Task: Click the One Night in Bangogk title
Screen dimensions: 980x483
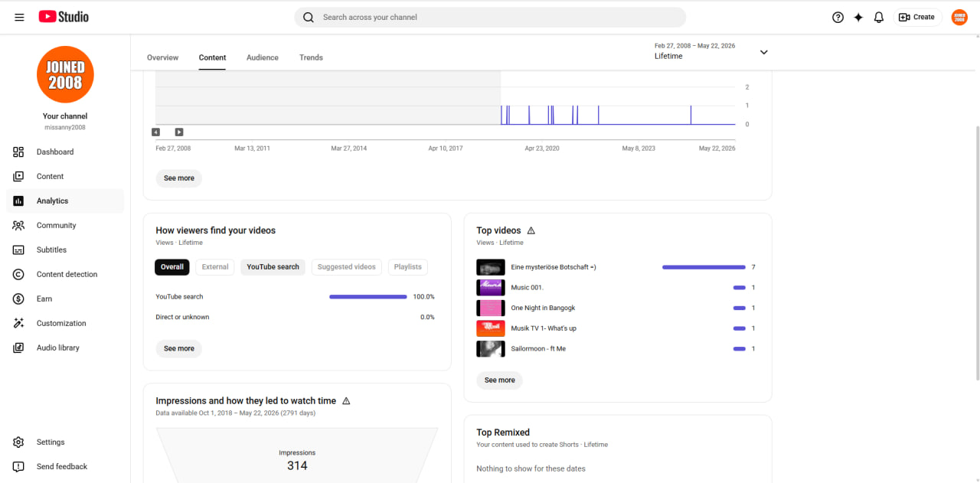Action: tap(543, 308)
